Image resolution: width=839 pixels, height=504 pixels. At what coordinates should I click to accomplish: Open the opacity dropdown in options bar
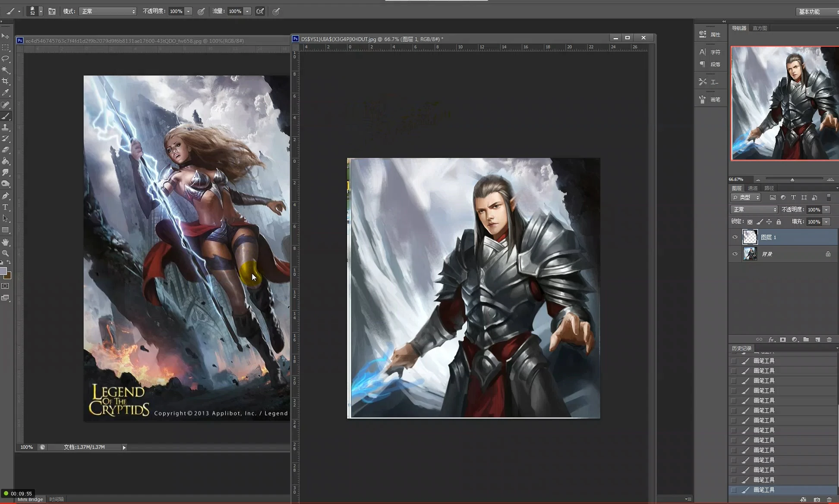[x=188, y=11]
